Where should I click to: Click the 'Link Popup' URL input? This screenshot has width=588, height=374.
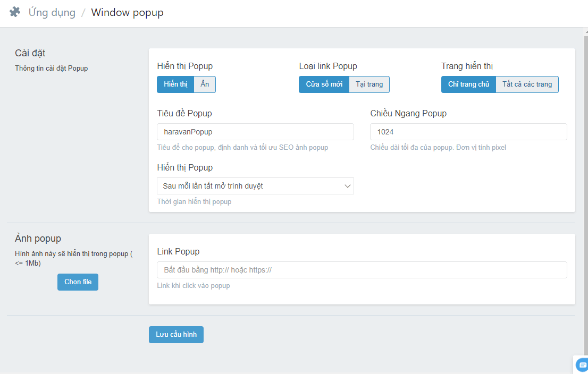(362, 270)
